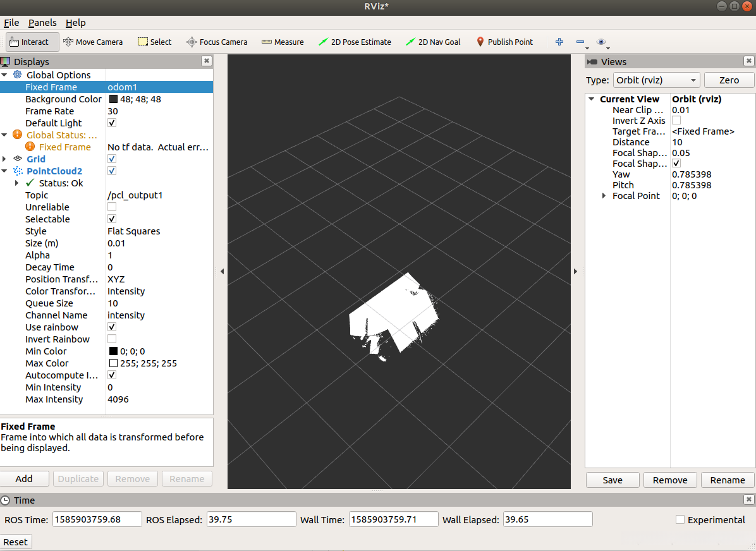Pick the Measure tool
This screenshot has width=756, height=551.
click(283, 42)
